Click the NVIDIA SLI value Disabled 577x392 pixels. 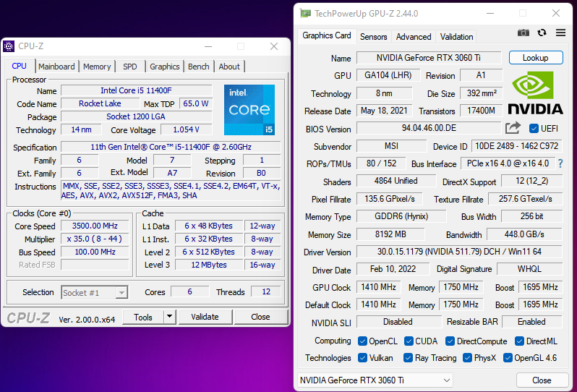coord(398,322)
